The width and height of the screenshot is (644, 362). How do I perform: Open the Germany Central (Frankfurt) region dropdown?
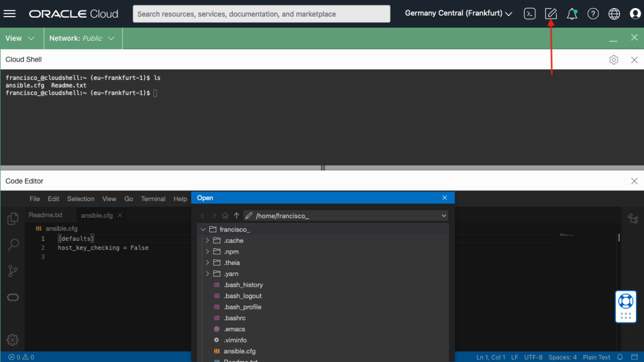point(458,13)
